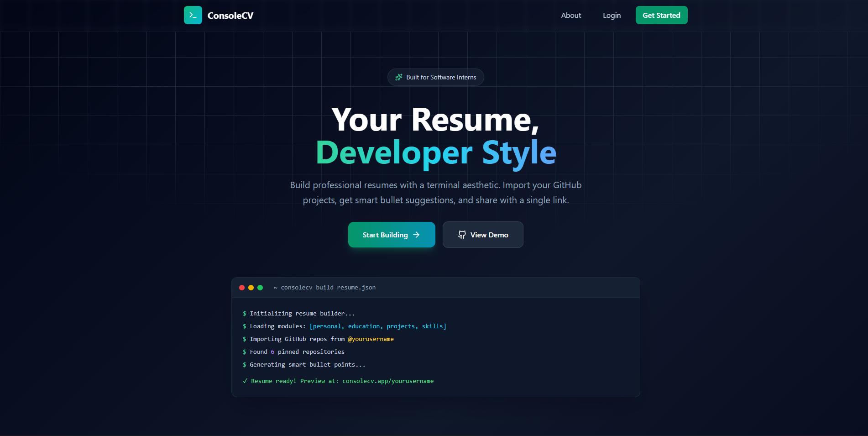Click the red dot in terminal window

pyautogui.click(x=242, y=288)
